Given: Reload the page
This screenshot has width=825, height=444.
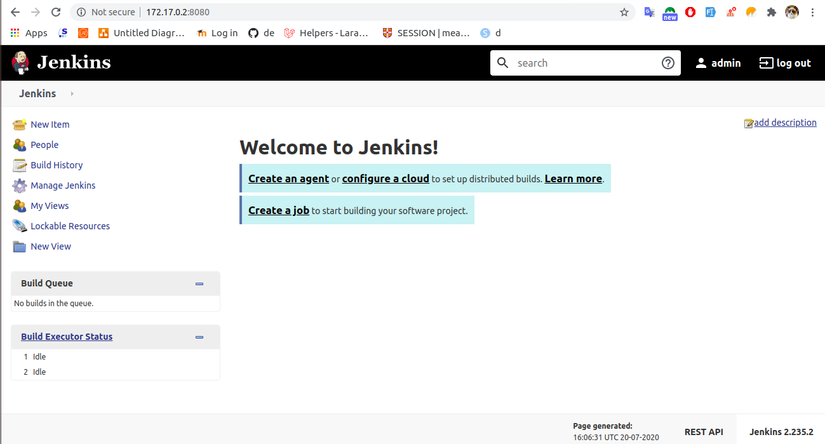Looking at the screenshot, I should click(x=56, y=12).
